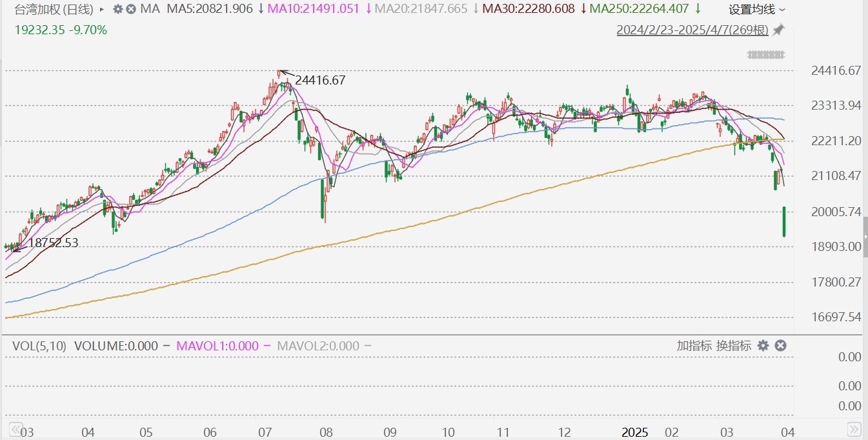Open VOL indicator settings gear
Viewport: 868px width, 440px height.
(763, 346)
